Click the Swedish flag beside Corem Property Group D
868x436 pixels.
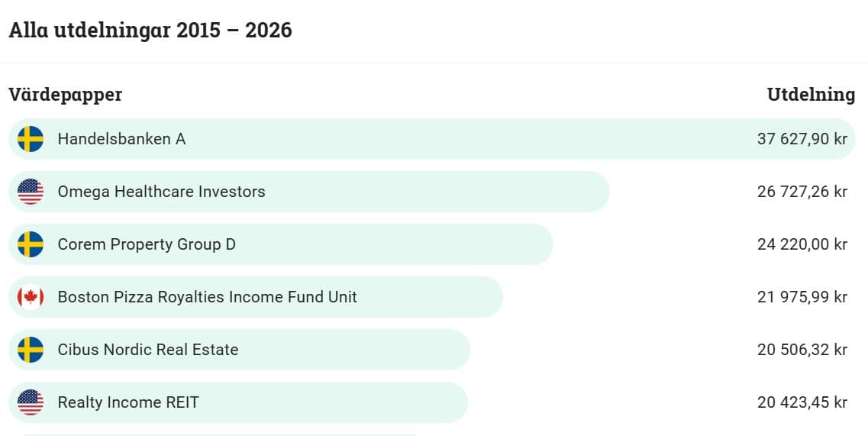click(x=31, y=244)
